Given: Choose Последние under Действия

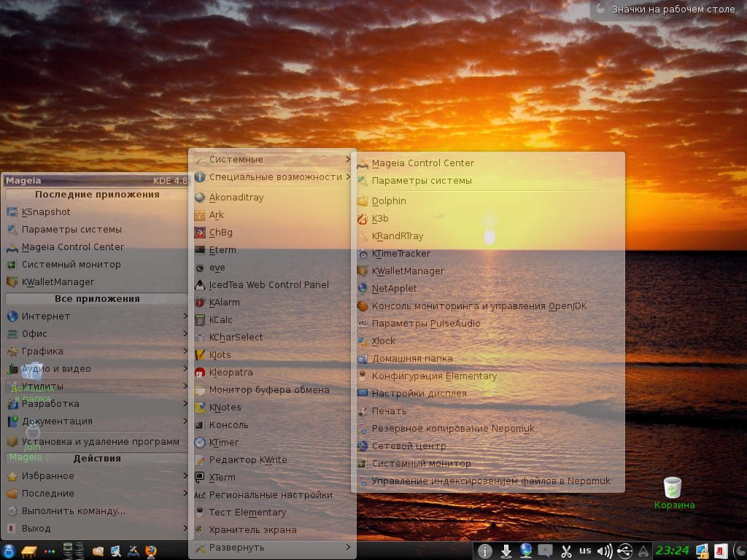Looking at the screenshot, I should pyautogui.click(x=96, y=494).
